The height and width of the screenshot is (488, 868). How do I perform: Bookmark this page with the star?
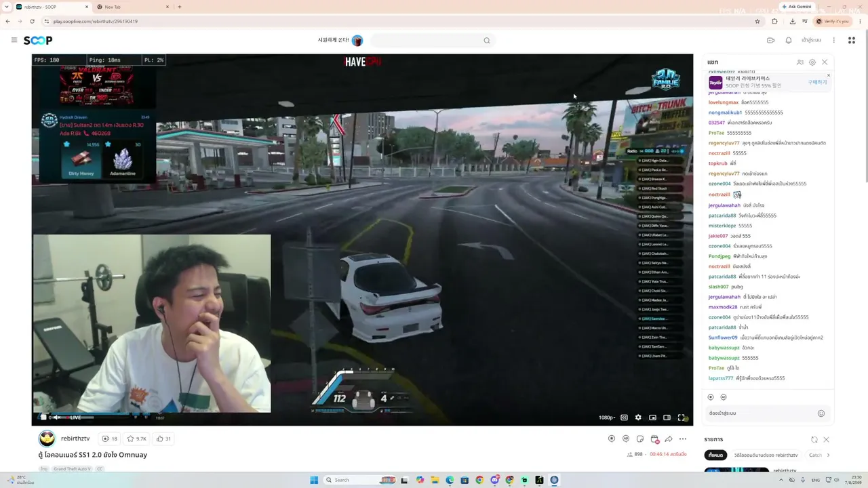click(757, 21)
